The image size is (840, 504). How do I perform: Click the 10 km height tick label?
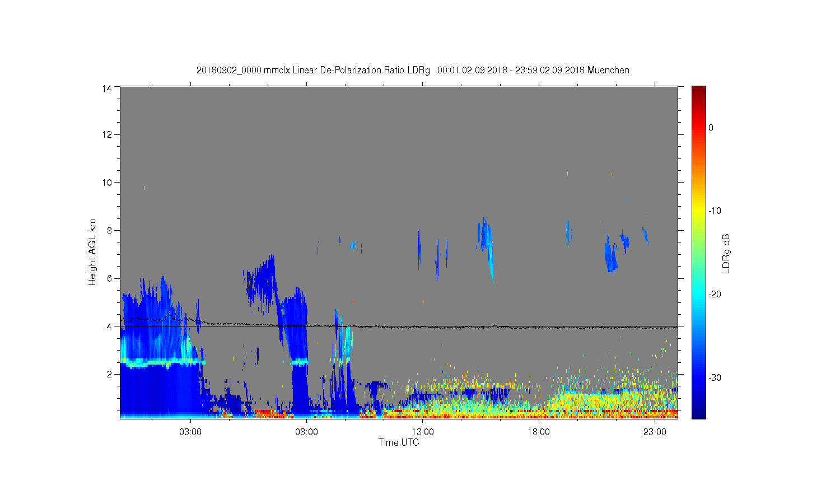(x=107, y=183)
